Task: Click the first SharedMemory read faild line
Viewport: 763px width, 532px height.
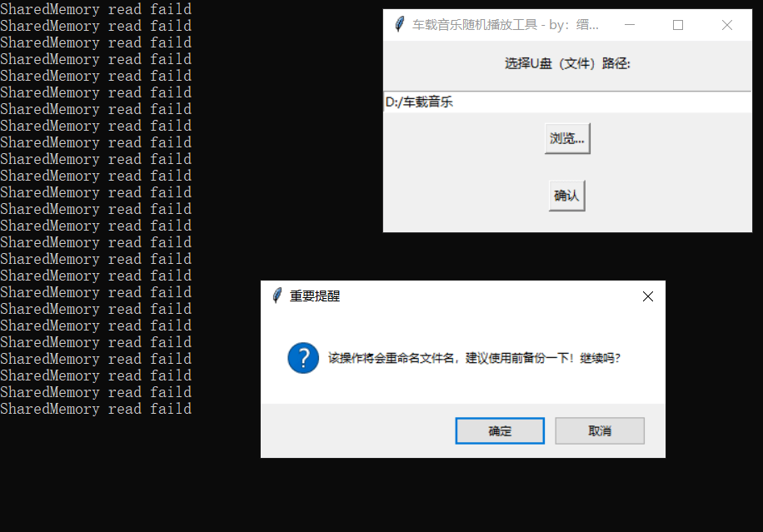Action: (x=96, y=9)
